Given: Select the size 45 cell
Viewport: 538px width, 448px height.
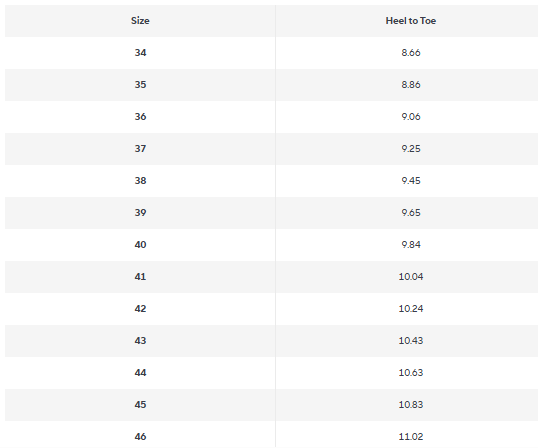Looking at the screenshot, I should point(140,405).
